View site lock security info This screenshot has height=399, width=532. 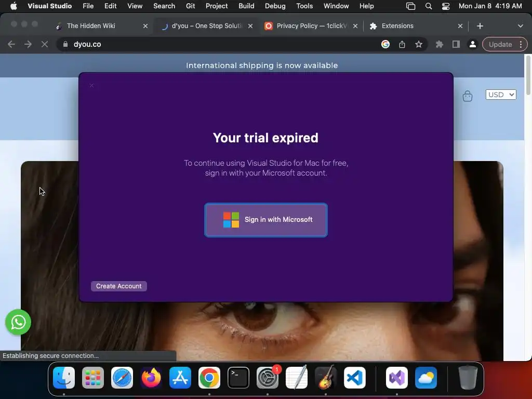(65, 45)
